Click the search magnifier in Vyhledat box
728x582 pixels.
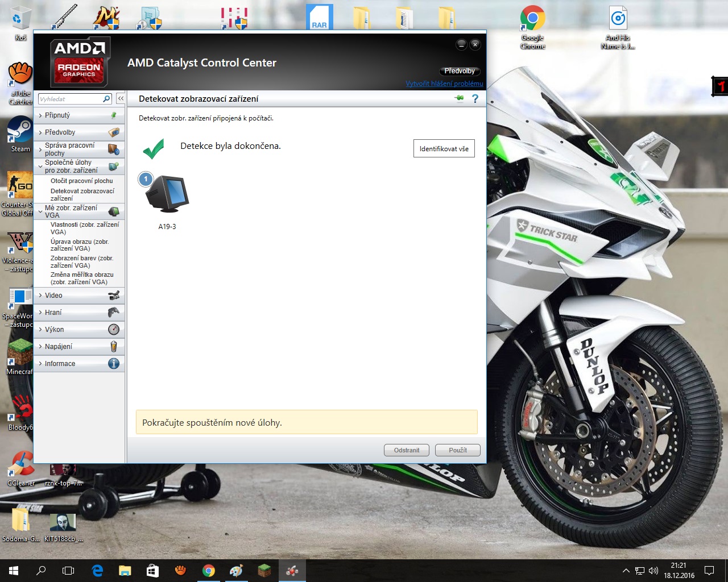pyautogui.click(x=106, y=99)
